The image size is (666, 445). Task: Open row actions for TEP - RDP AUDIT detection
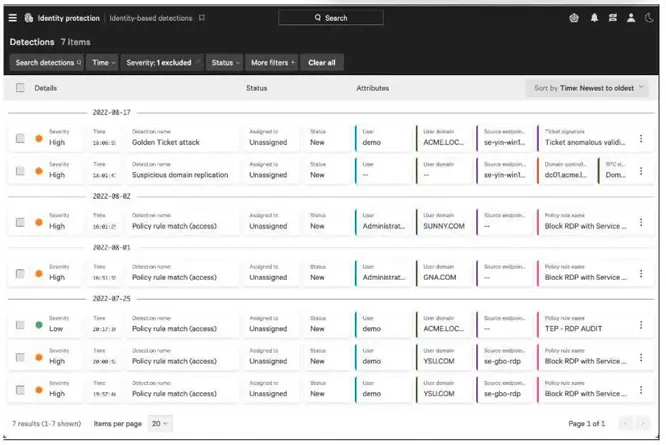[x=641, y=325]
